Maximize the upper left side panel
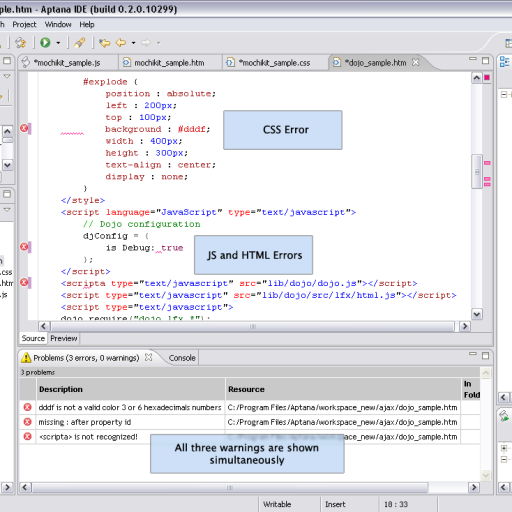This screenshot has height=512, width=512. pos(7,61)
